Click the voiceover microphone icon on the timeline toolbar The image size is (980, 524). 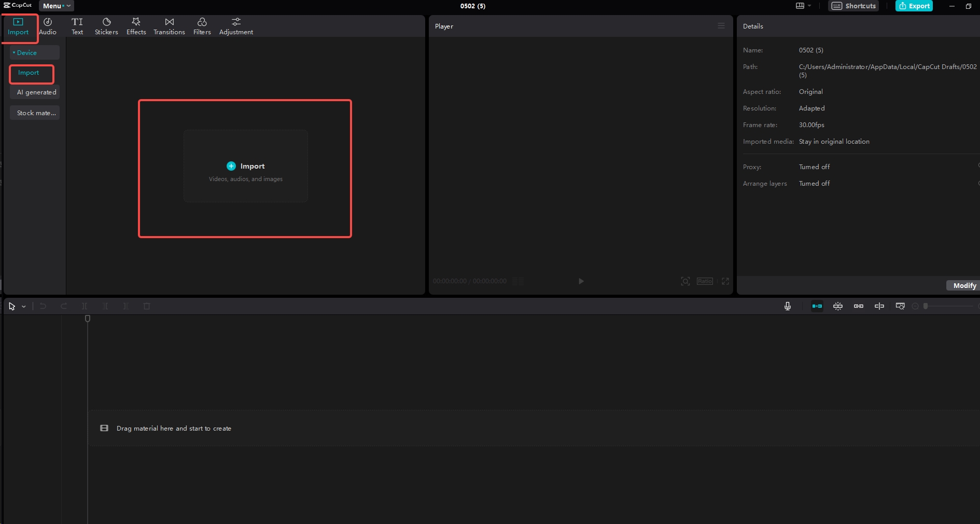coord(787,306)
